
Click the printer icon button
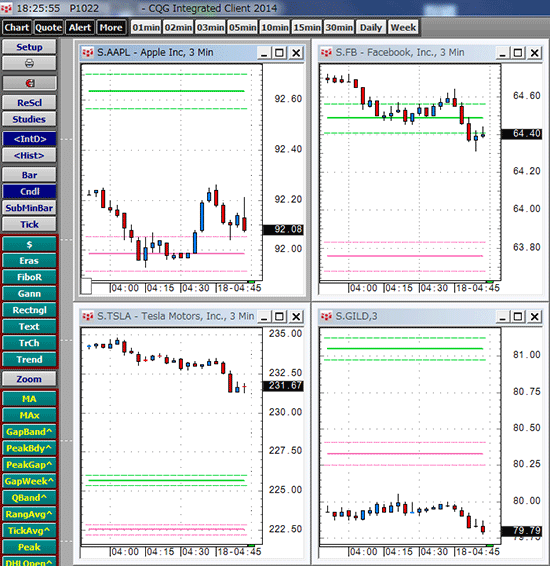tap(29, 64)
